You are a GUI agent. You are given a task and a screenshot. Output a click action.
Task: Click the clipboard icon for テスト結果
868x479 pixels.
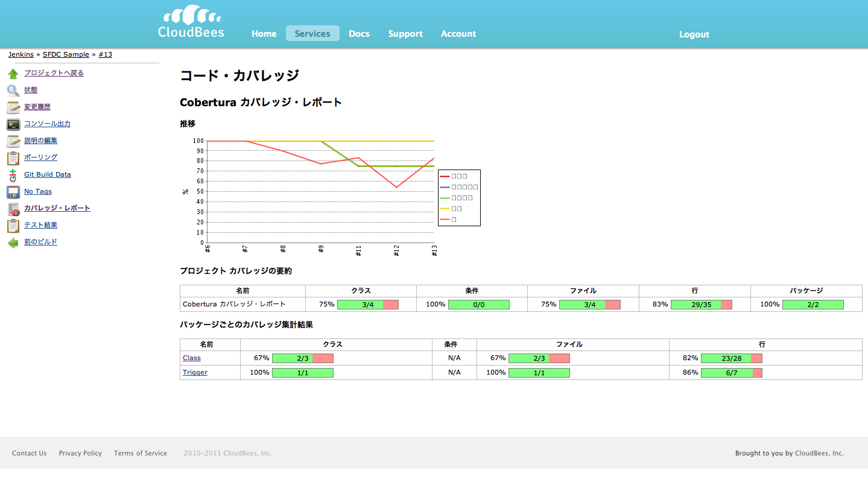[x=13, y=226]
